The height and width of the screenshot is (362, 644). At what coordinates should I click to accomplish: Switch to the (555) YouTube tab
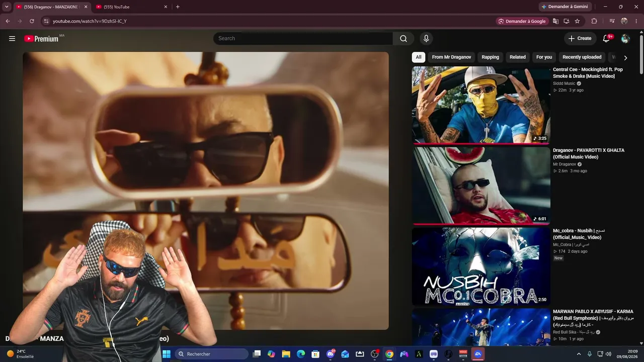click(x=132, y=7)
